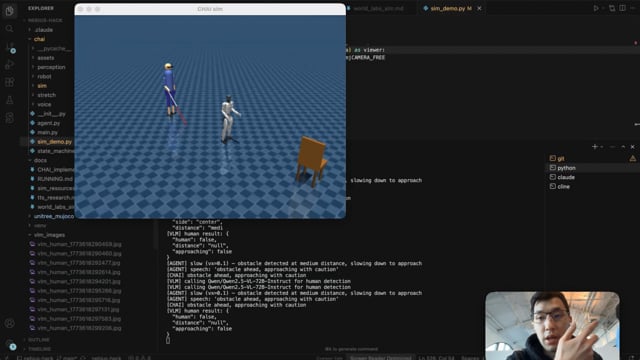Open the new terminal launch profile dropdown

602,147
